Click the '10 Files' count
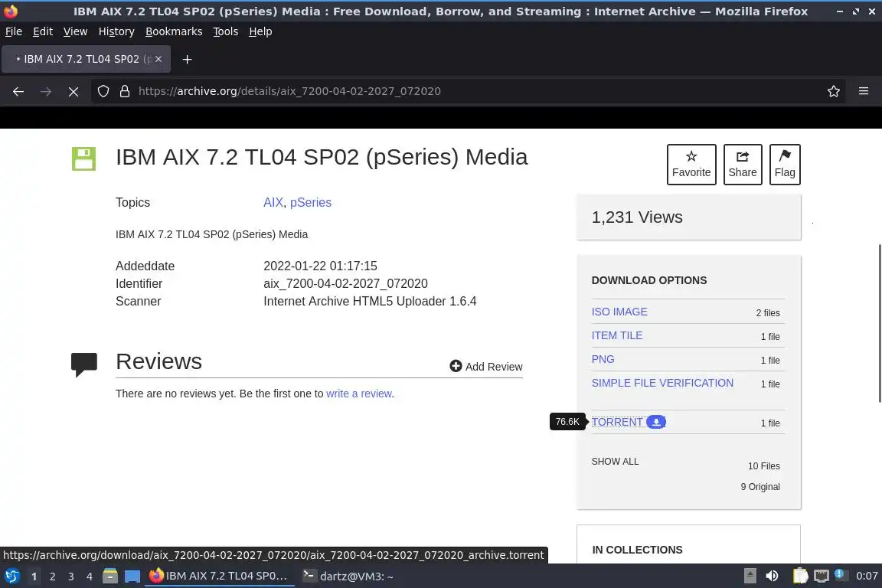 [x=764, y=466]
